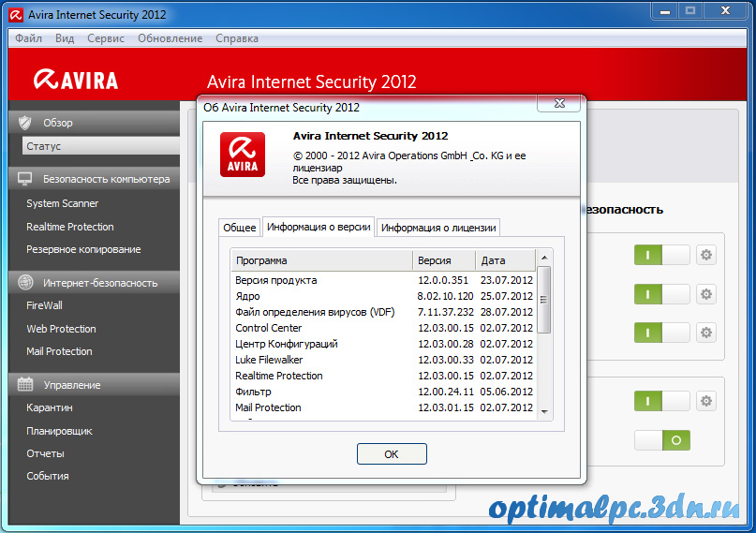Click the version list scroll up arrow

click(544, 258)
